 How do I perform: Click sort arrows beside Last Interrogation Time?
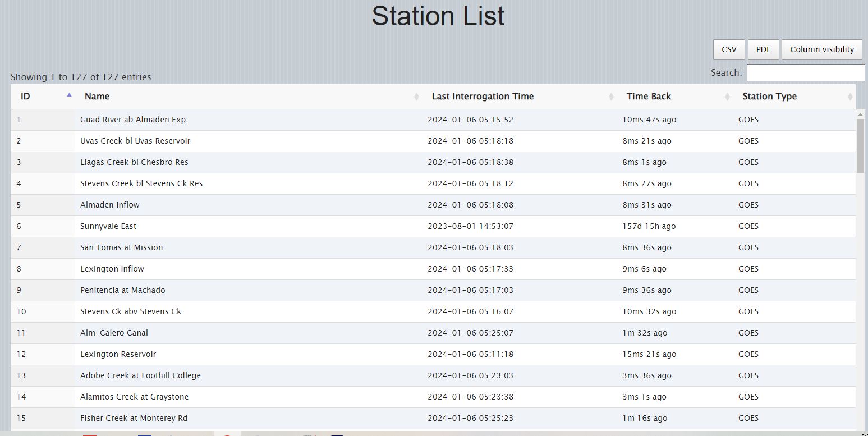tap(611, 97)
